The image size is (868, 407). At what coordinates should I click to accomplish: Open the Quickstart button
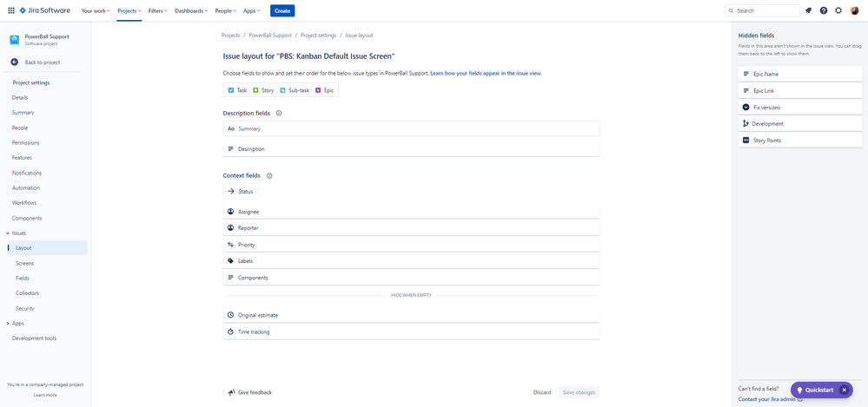815,390
